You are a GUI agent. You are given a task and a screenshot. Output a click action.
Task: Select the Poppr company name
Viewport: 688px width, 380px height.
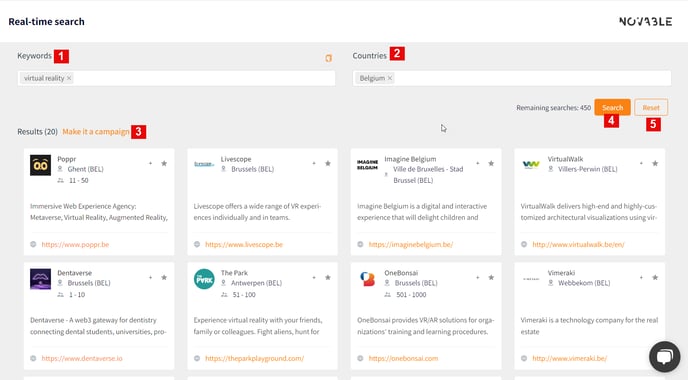[x=67, y=159]
